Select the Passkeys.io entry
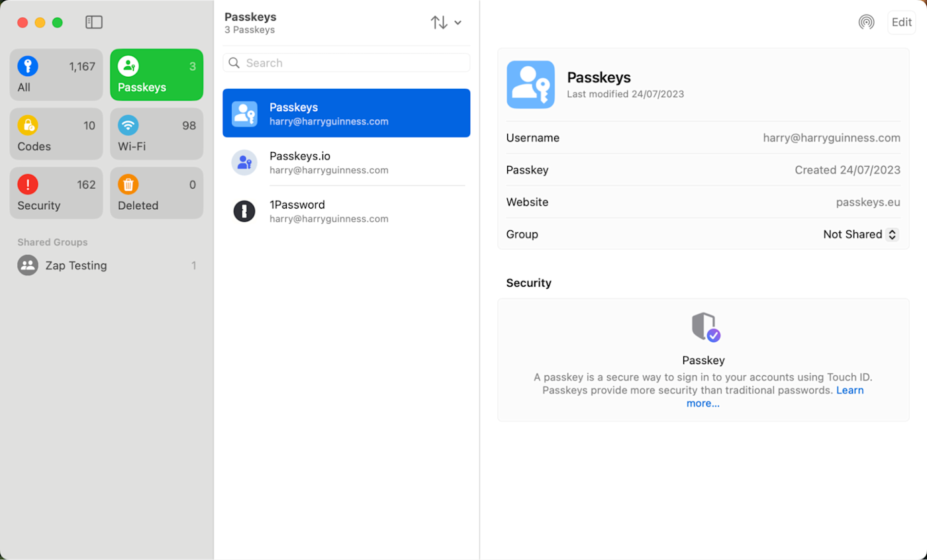Viewport: 927px width, 560px height. pyautogui.click(x=346, y=162)
